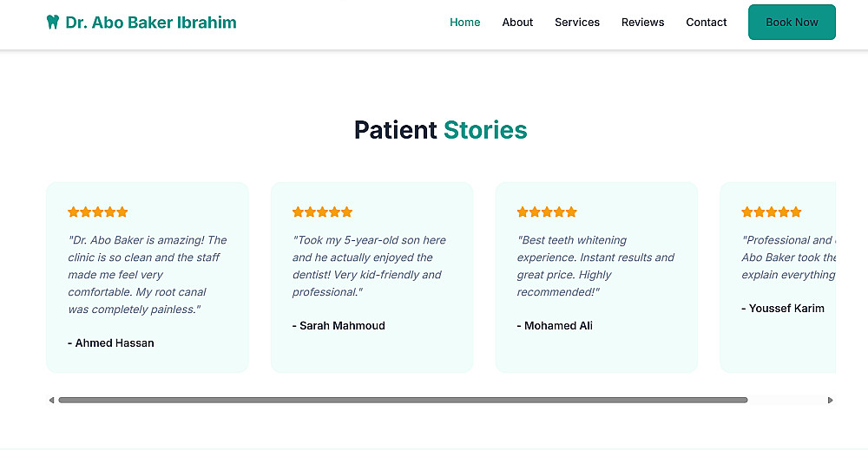Viewport: 868px width, 450px height.
Task: Select Ahmed Hassan's testimonial text
Action: click(x=147, y=274)
